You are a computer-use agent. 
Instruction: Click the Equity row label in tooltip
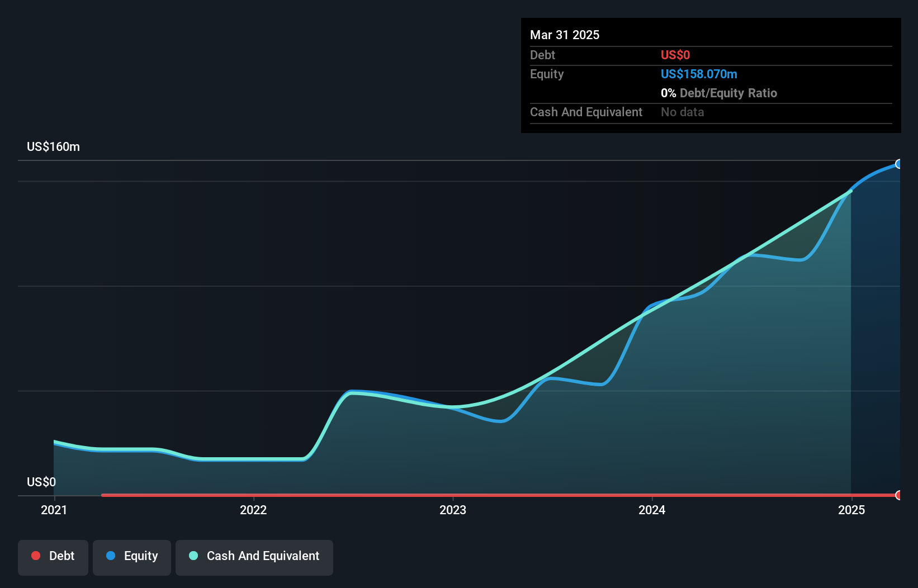click(x=547, y=74)
